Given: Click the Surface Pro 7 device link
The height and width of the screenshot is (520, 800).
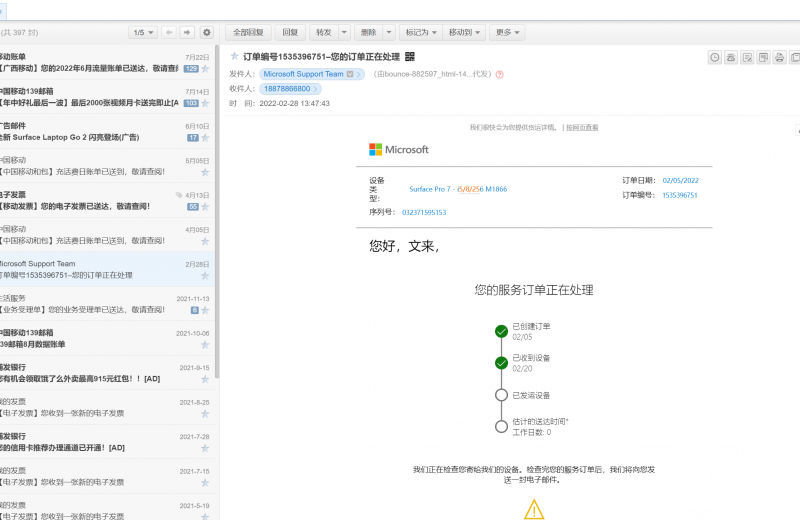Looking at the screenshot, I should [458, 189].
